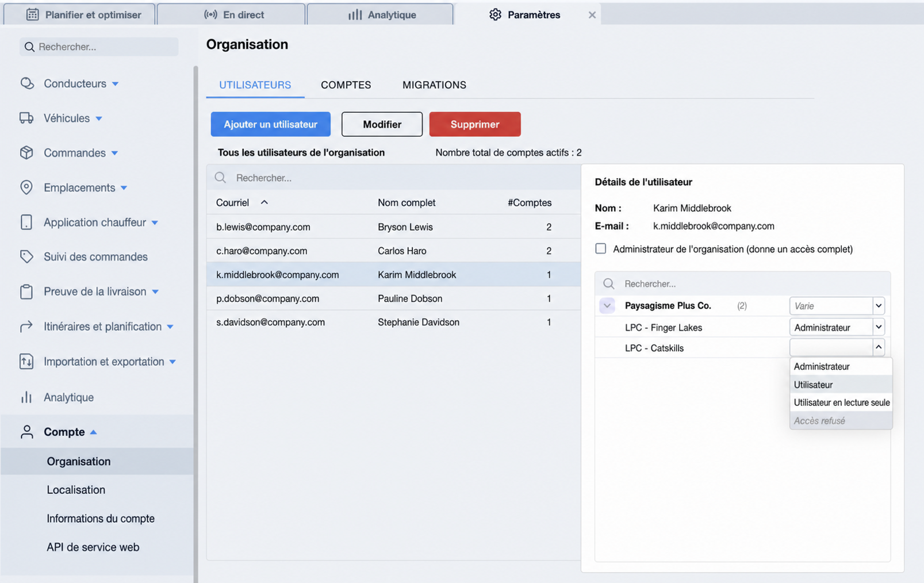The image size is (924, 583).
Task: Select the c.haro@company.com row
Action: pos(394,251)
